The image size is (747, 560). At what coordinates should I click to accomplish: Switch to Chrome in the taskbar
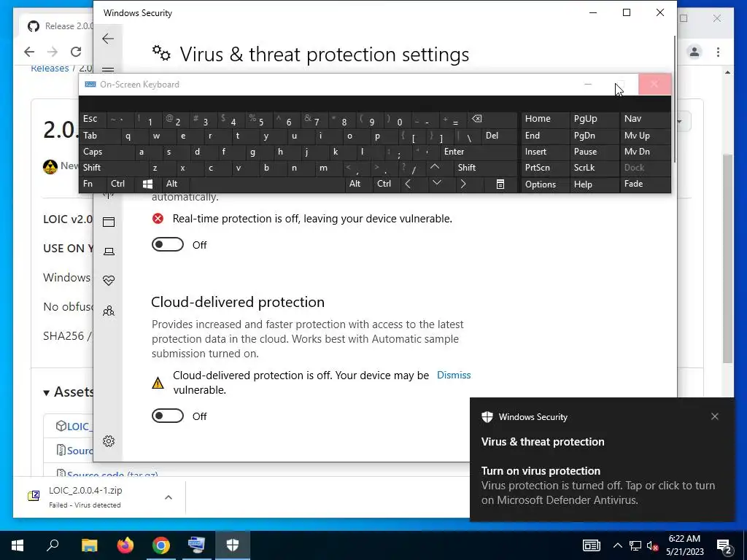point(161,545)
